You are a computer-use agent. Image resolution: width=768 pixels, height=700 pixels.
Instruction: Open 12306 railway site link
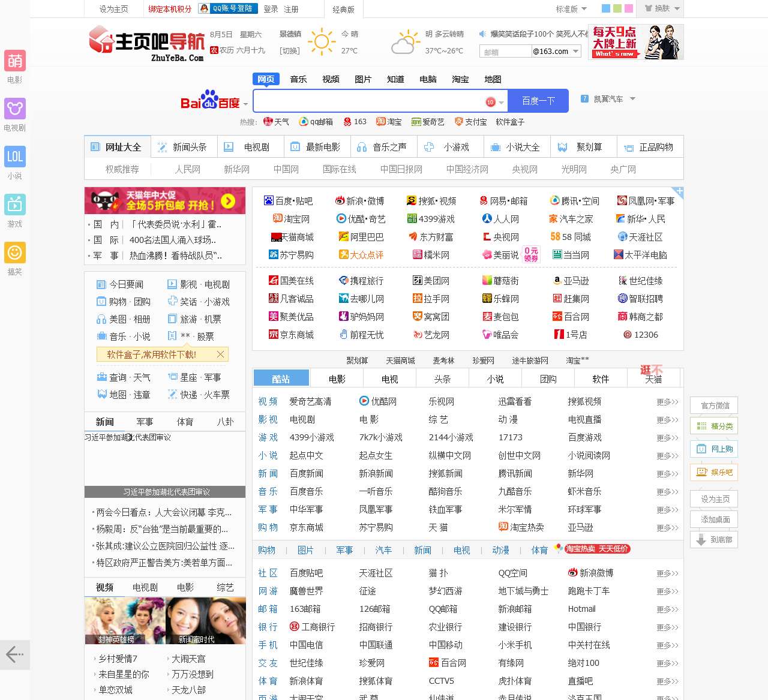[640, 335]
